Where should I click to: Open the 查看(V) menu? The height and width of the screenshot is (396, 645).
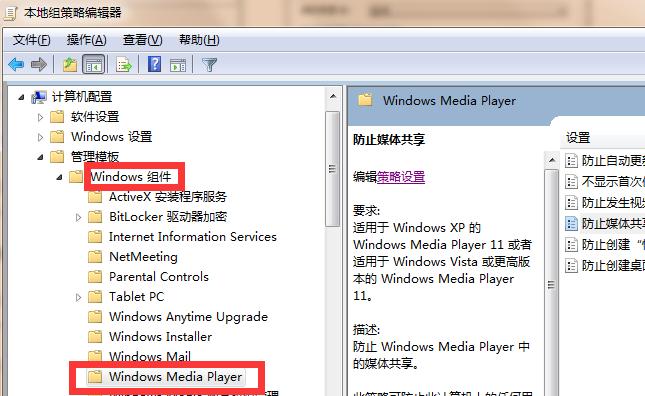point(142,40)
